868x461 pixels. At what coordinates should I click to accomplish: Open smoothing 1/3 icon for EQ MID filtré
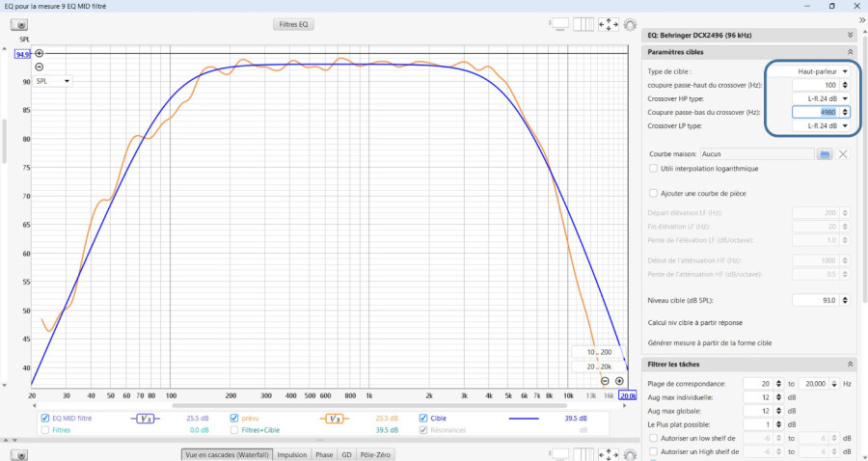click(x=145, y=419)
